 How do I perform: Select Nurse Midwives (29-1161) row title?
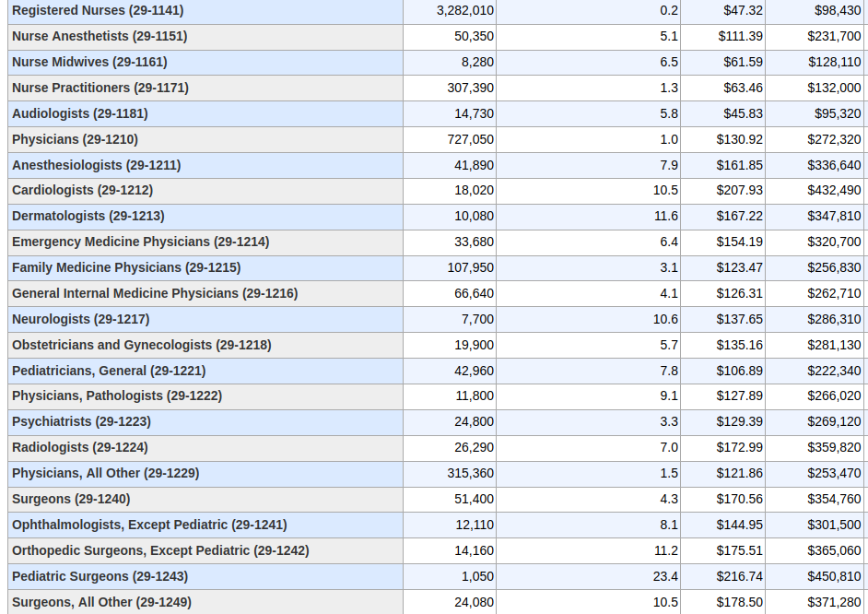pos(89,62)
